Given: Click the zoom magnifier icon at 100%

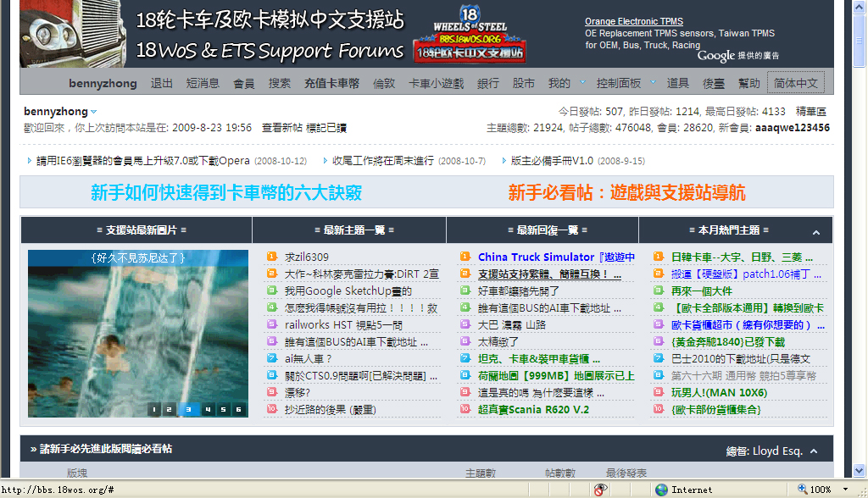Looking at the screenshot, I should [802, 490].
